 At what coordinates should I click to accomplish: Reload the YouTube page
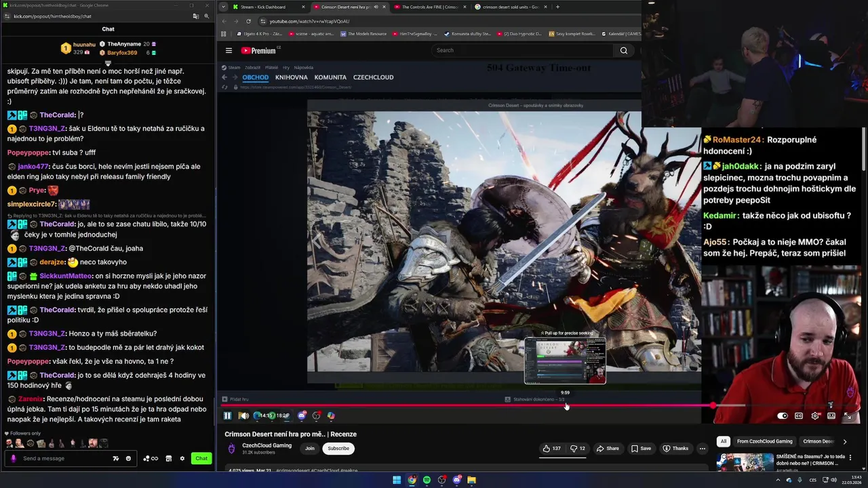pyautogui.click(x=248, y=21)
